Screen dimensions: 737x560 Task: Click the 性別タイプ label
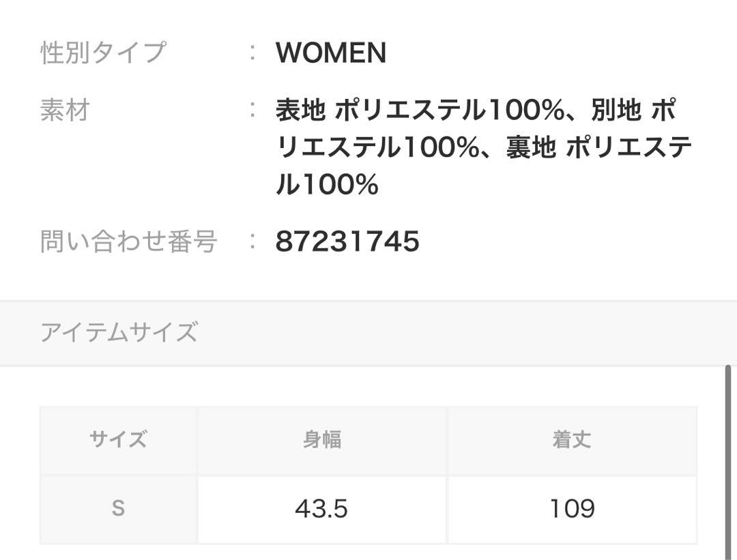point(104,52)
